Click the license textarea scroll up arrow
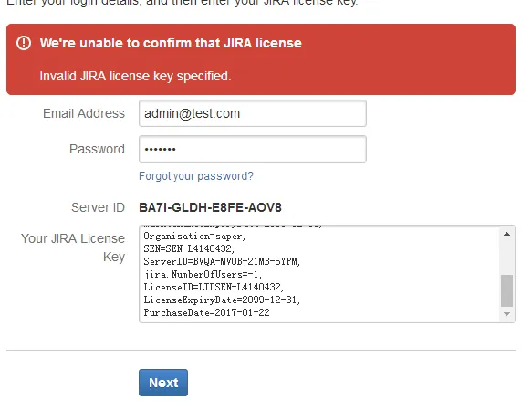Screen dimensions: 532x411 (x=506, y=234)
